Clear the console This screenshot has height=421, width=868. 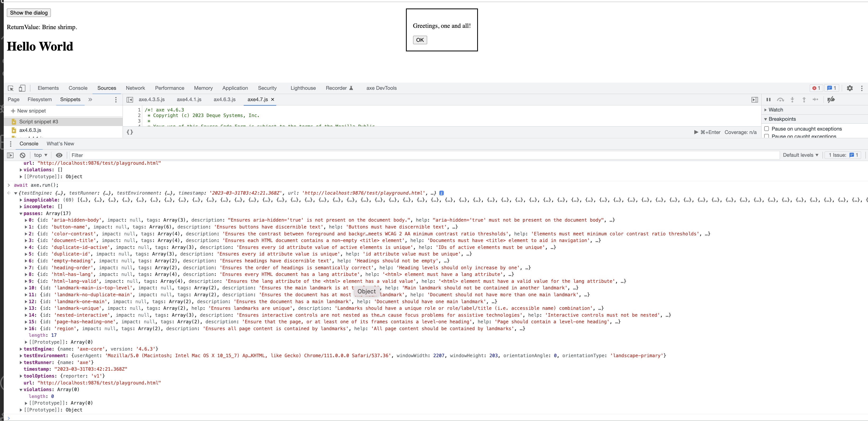22,155
